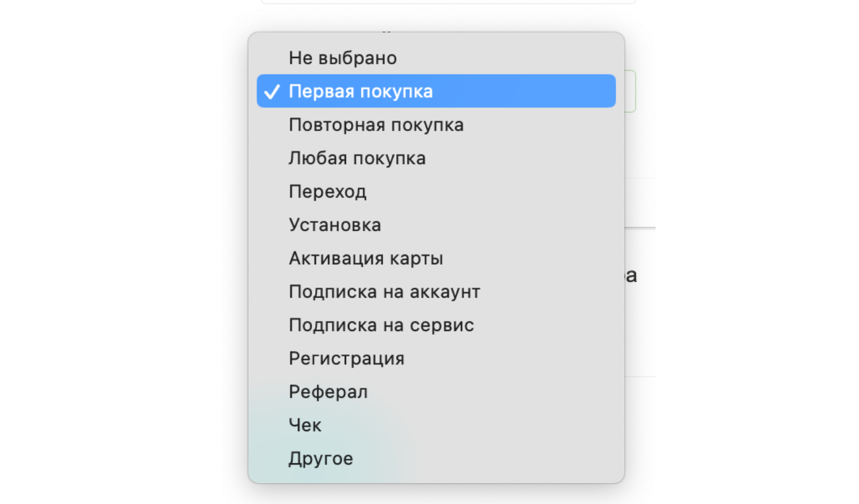Viewport: 859px width, 504px height.
Task: Click the input field edge above the menu
Action: pyautogui.click(x=448, y=2)
